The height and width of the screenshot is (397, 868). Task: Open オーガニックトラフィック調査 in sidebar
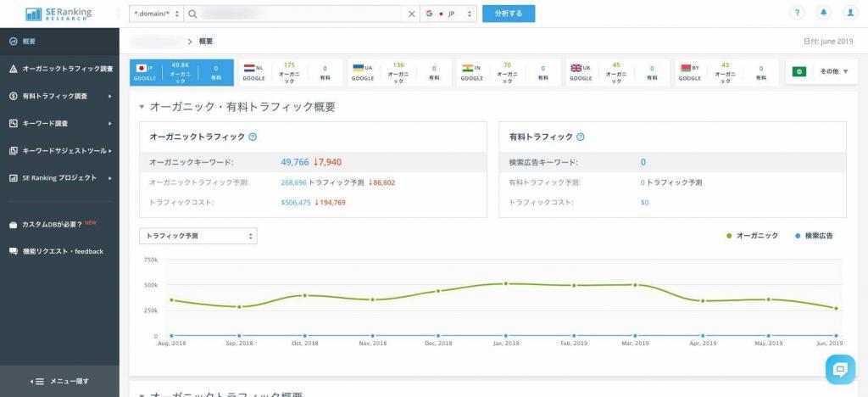(60, 69)
